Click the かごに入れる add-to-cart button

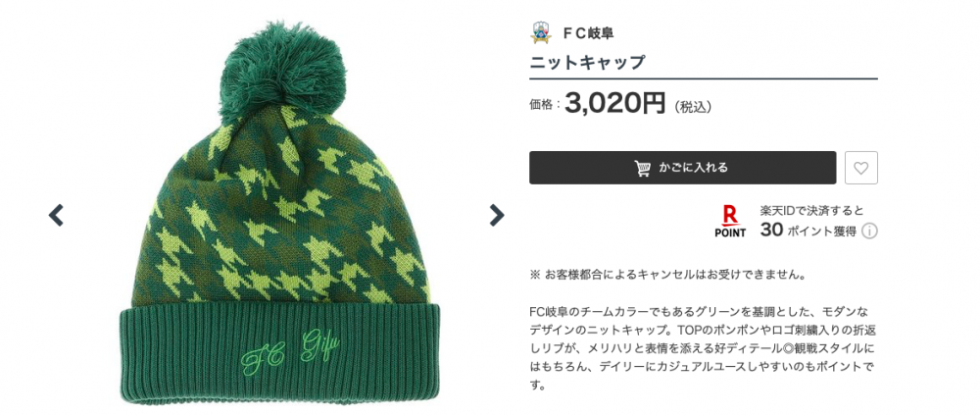[682, 168]
